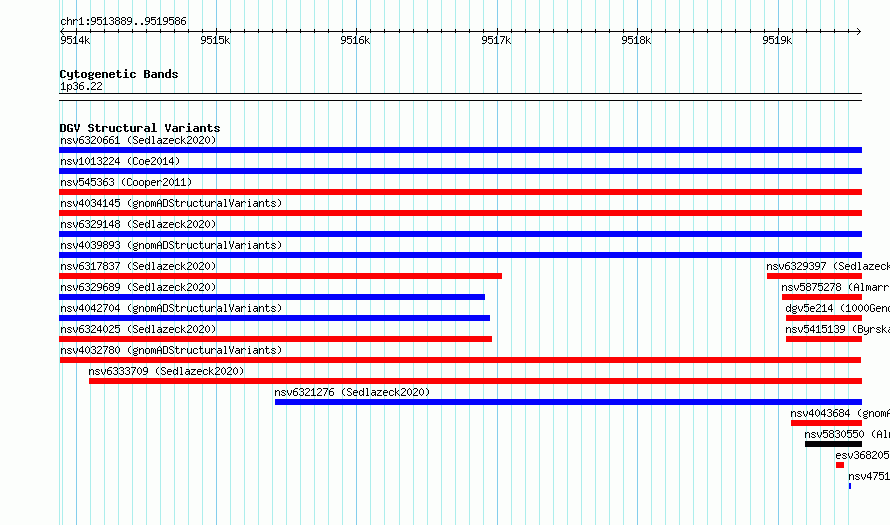Click nsv4042704 (gnomADStructuralVariants) label
890x525 pixels.
point(171,308)
